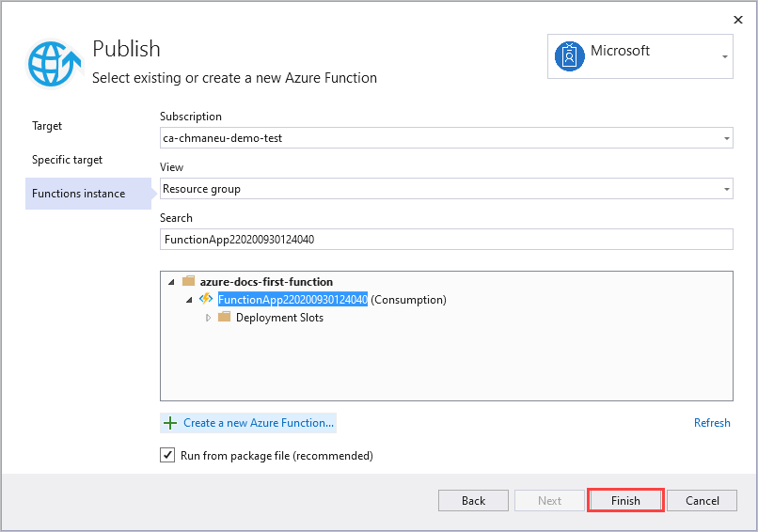Click the green plus icon
The height and width of the screenshot is (532, 758).
(170, 423)
